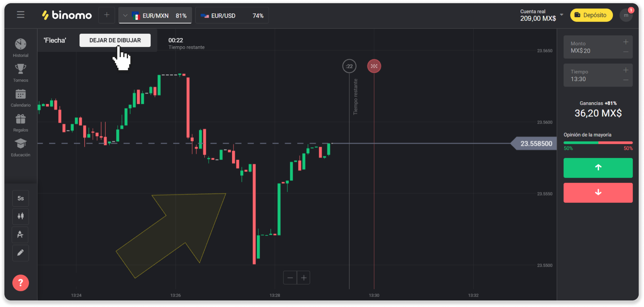
Task: Open the Regalos gift section
Action: click(x=20, y=122)
